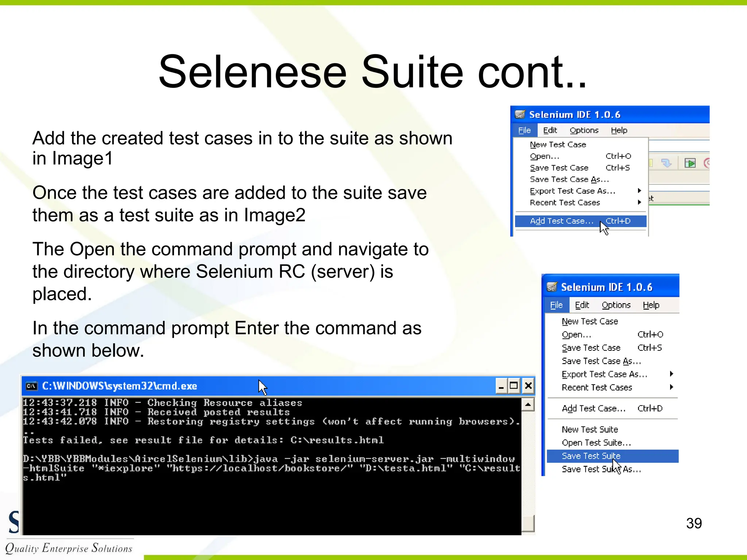The image size is (747, 560).
Task: Choose Open... in lower File menu
Action: click(x=613, y=334)
